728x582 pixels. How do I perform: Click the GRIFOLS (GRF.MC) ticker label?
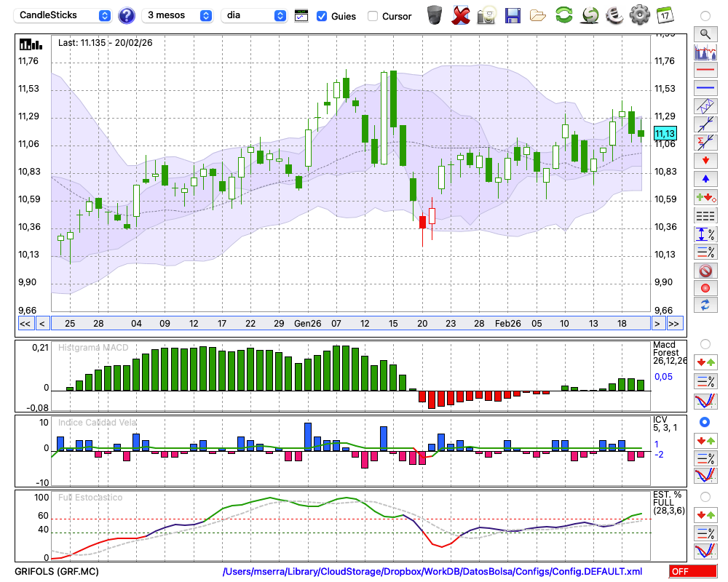click(x=57, y=571)
